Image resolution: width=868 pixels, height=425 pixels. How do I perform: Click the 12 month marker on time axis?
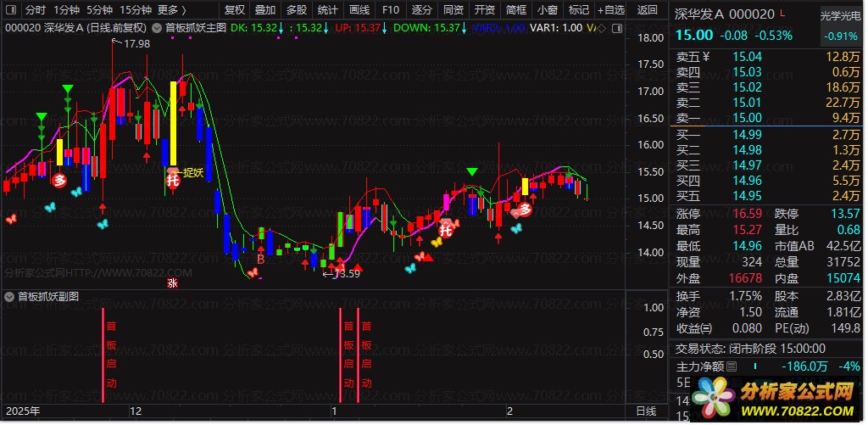[135, 411]
